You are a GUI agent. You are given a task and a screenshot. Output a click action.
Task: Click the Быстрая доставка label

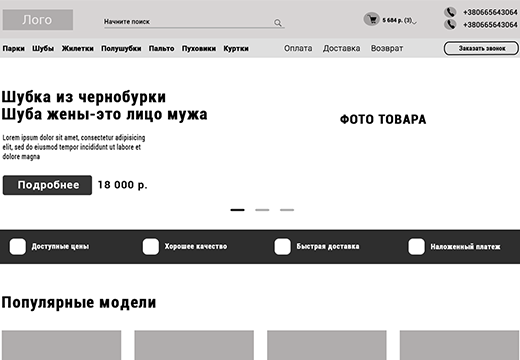[x=328, y=246]
